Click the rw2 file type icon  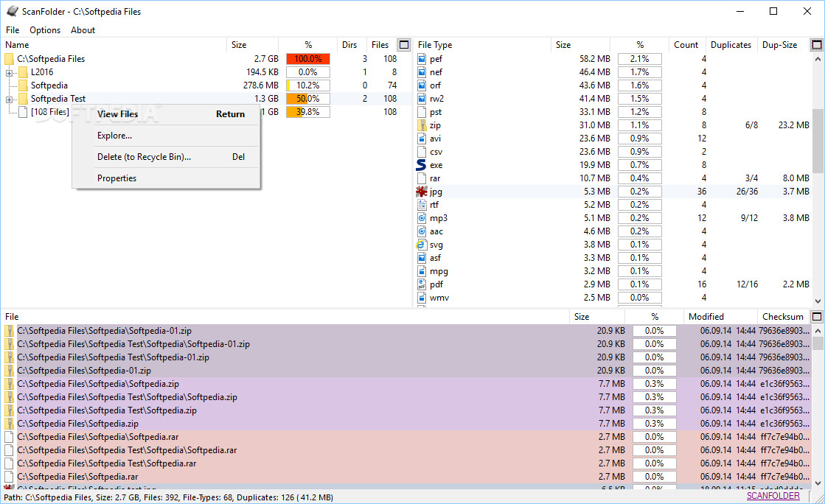pos(422,99)
